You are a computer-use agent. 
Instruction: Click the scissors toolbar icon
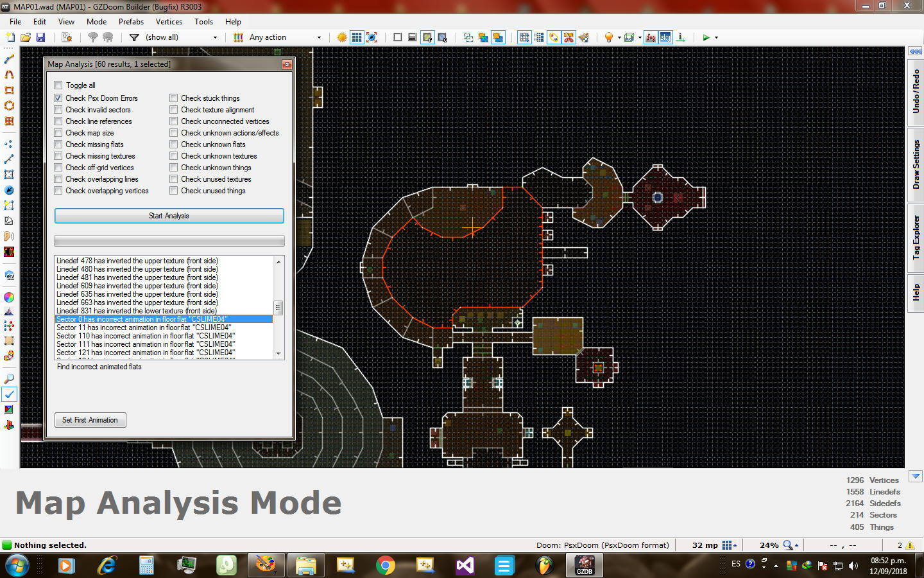569,37
